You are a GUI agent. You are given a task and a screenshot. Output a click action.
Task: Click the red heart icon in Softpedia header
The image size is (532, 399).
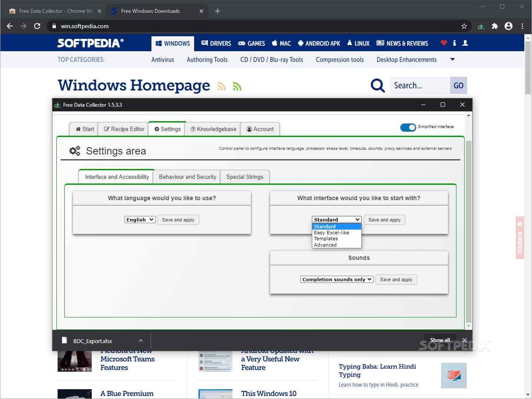tap(444, 43)
